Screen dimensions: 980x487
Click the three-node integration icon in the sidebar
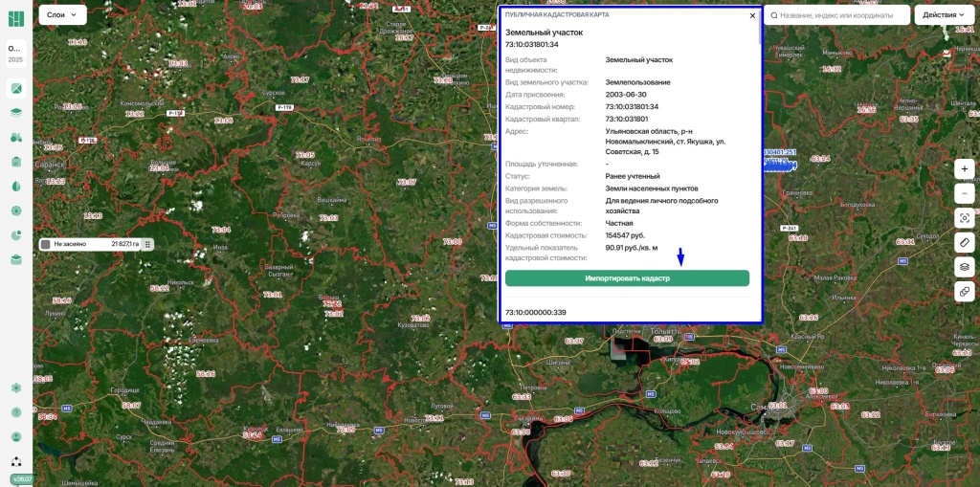pos(16,461)
